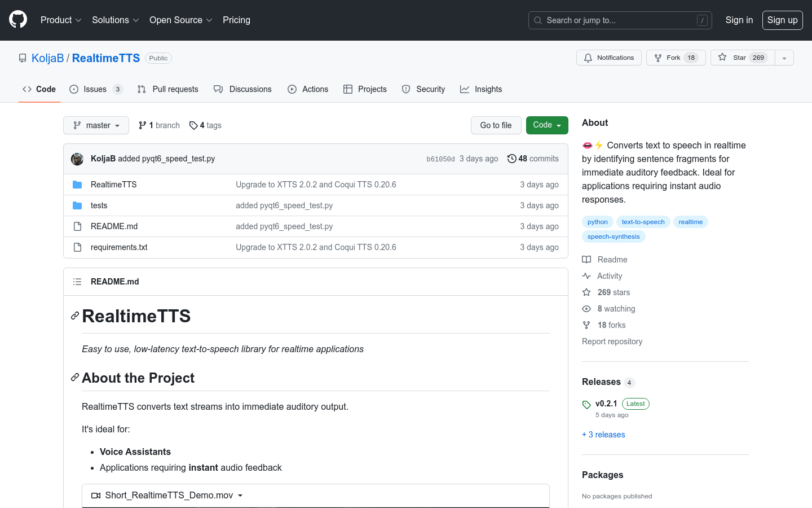Click the link icon beside About the Project
The image size is (812, 508).
point(74,378)
